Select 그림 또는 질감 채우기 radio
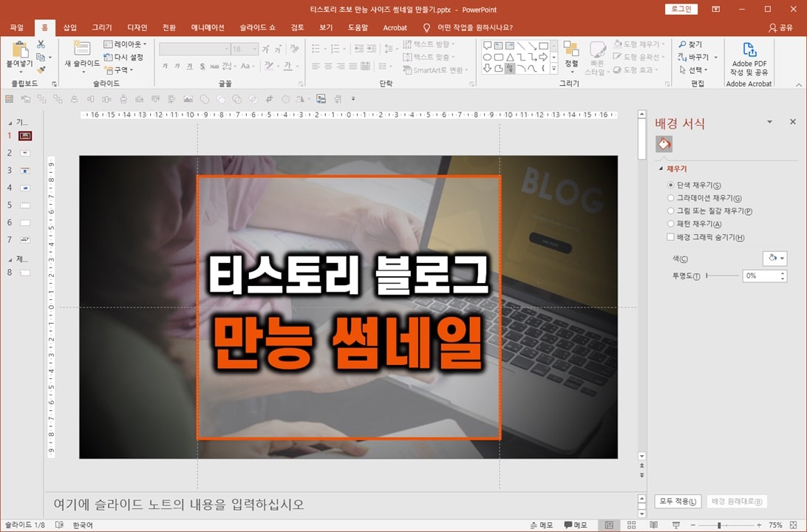 [670, 211]
